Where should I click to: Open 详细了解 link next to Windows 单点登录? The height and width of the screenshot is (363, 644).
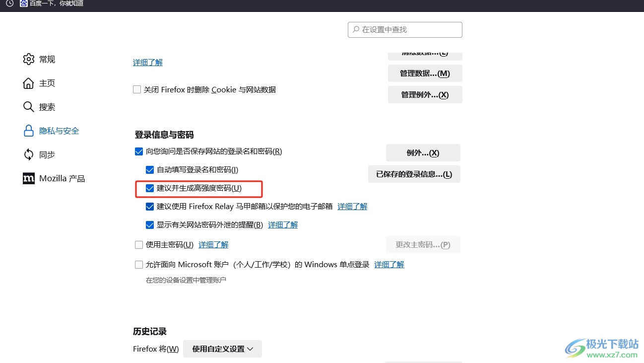point(389,264)
